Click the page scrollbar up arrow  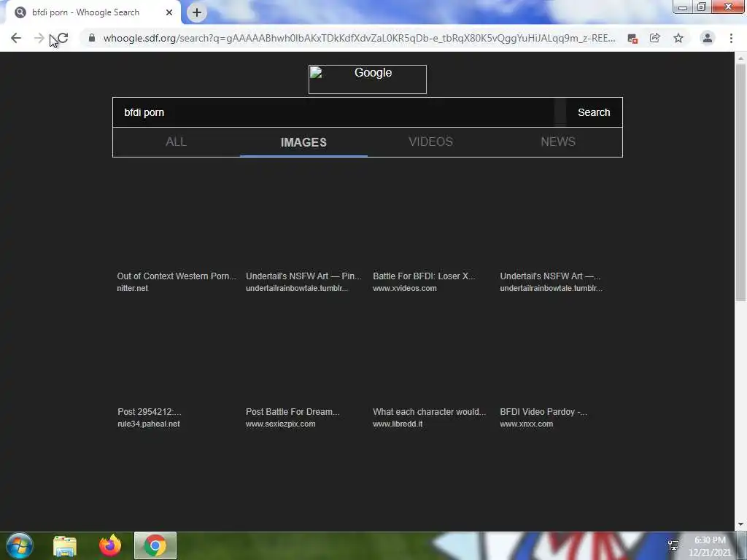point(740,58)
